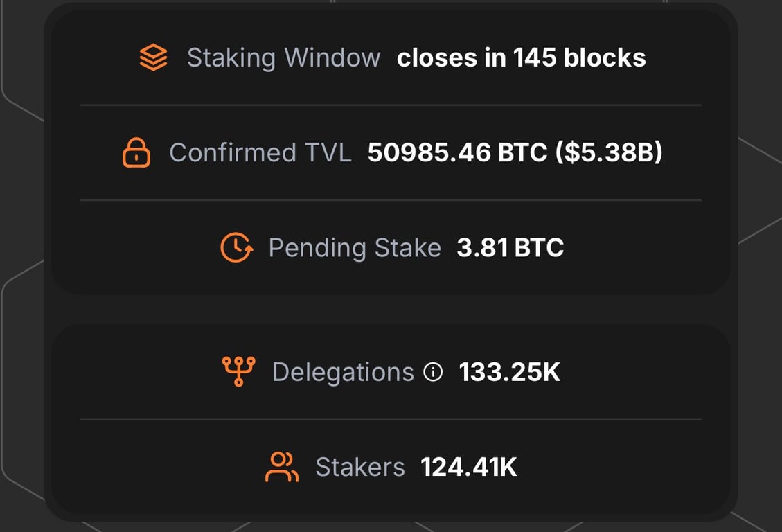Click the ($5.38B) dollar value

click(609, 152)
